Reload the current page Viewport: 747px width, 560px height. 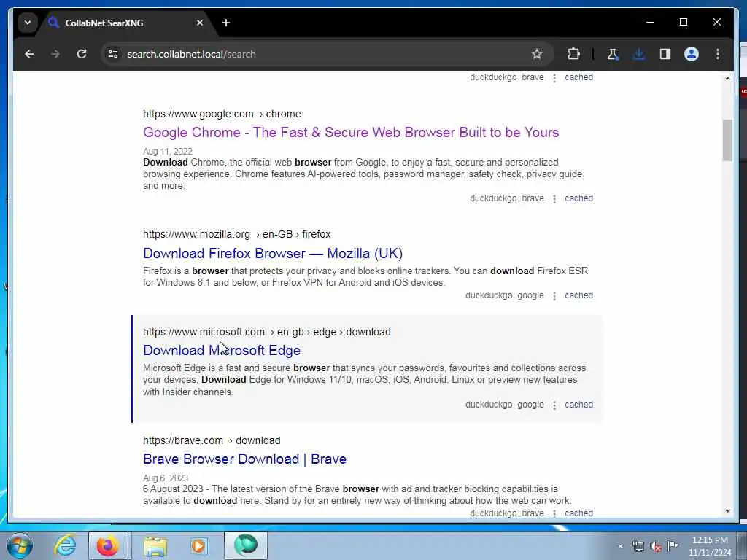(82, 54)
